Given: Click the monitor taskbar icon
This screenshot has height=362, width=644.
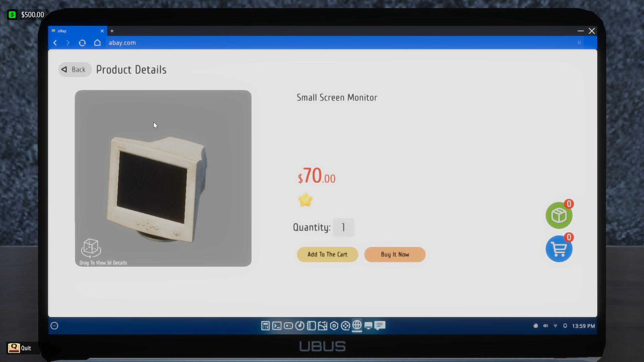Looking at the screenshot, I should coord(368,326).
